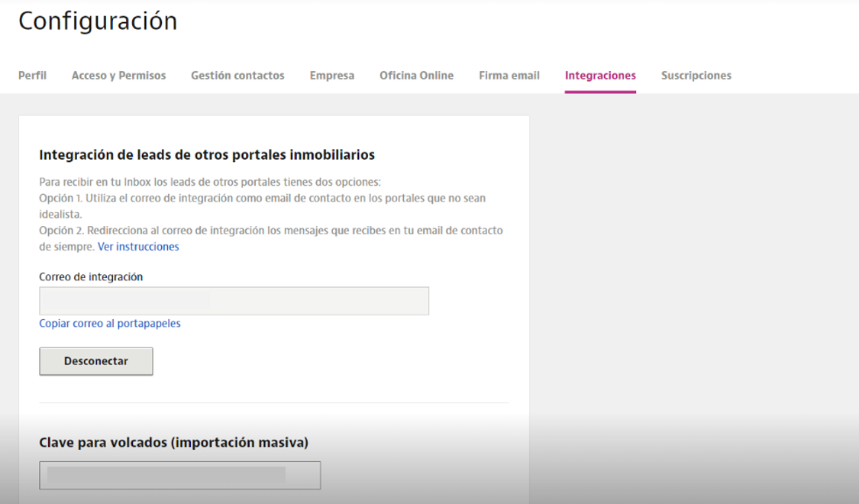
Task: Switch to Acceso y Permisos tab
Action: coord(118,76)
